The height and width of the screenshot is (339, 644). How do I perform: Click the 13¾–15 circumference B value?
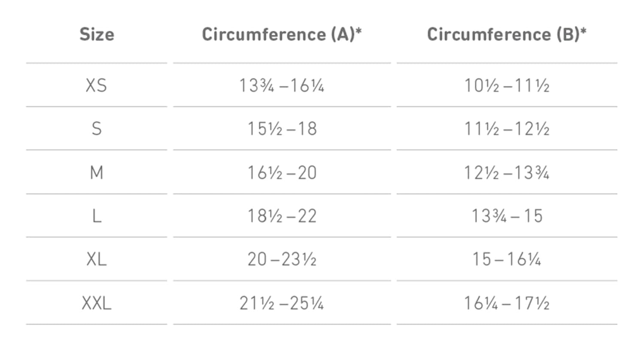[x=507, y=216]
